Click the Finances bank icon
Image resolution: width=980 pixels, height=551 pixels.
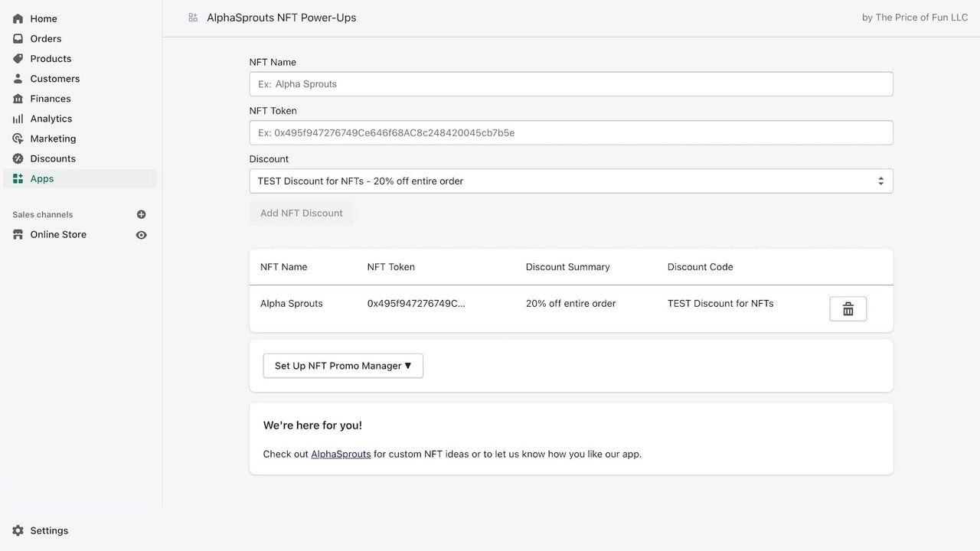coord(18,99)
